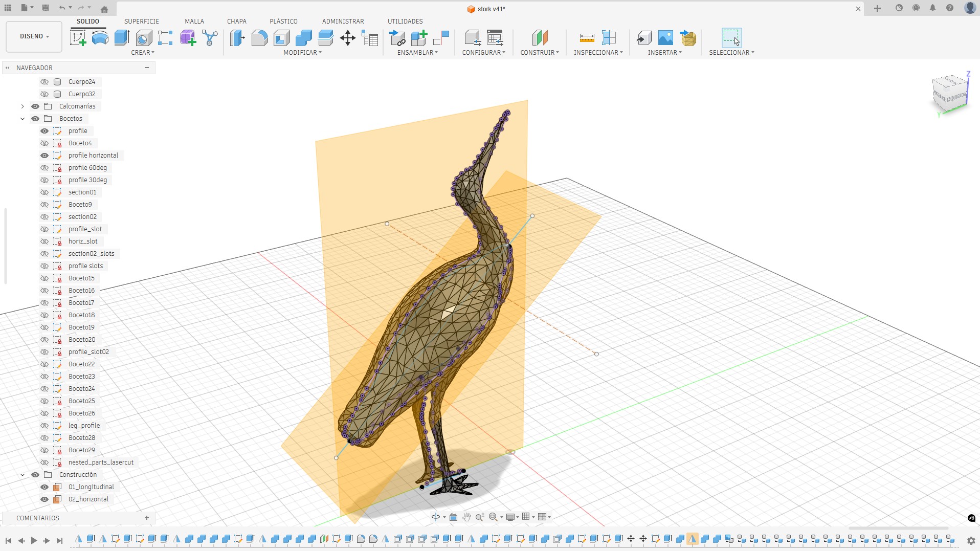Switch to the SUPERFICIE tab
The image size is (980, 551).
142,21
